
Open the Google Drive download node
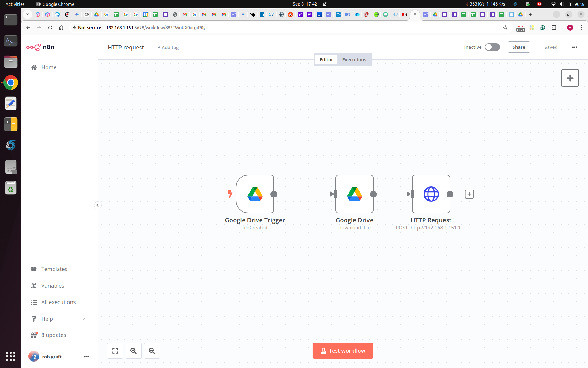(x=354, y=194)
